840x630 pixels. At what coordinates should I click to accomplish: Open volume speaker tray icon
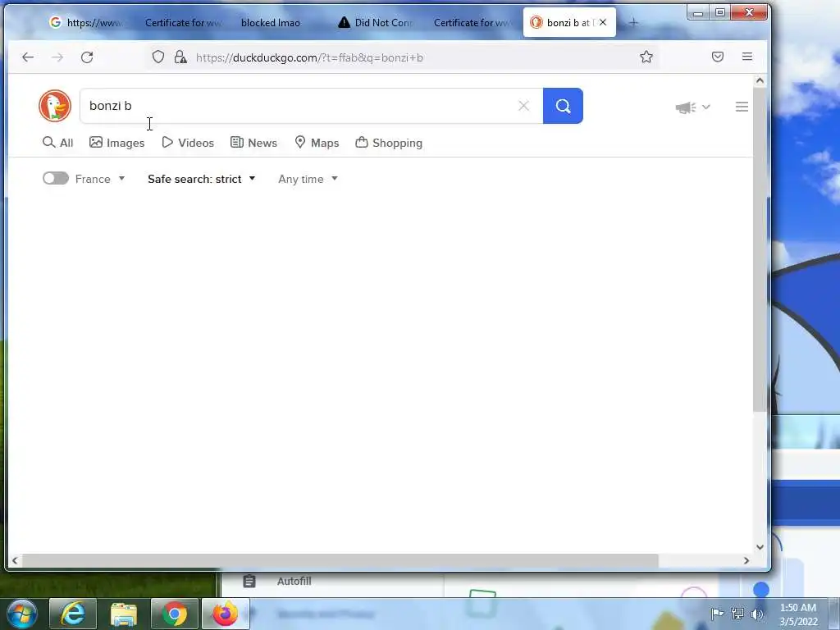point(757,614)
